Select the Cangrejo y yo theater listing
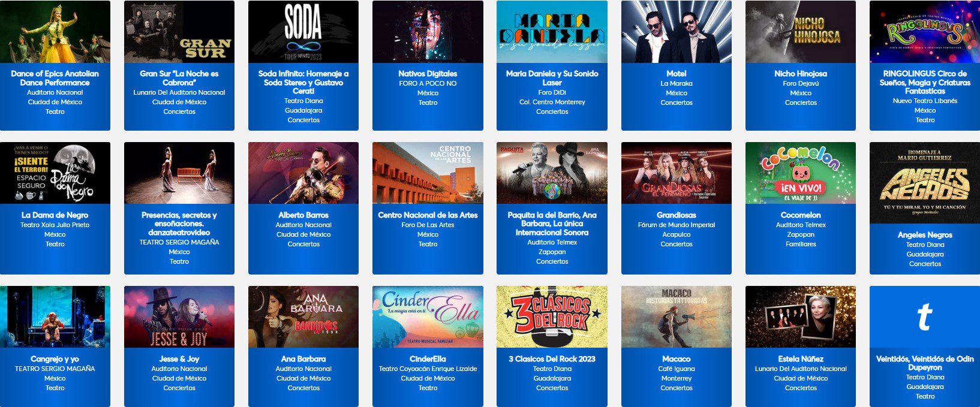This screenshot has width=980, height=407. pyautogui.click(x=55, y=346)
